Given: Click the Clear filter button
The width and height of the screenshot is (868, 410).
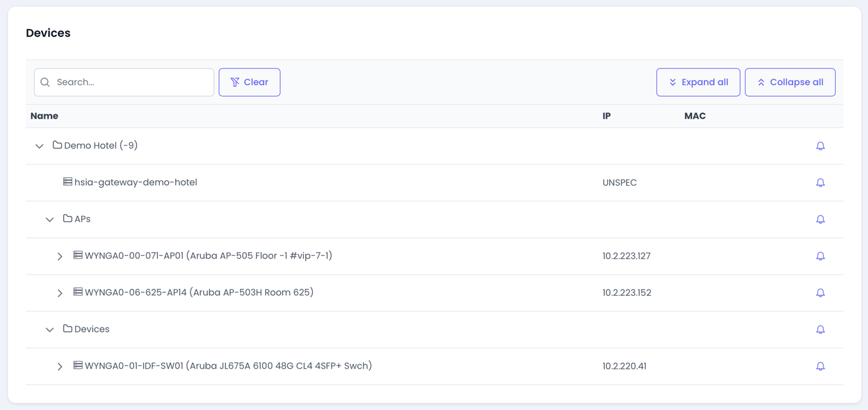Looking at the screenshot, I should point(249,83).
